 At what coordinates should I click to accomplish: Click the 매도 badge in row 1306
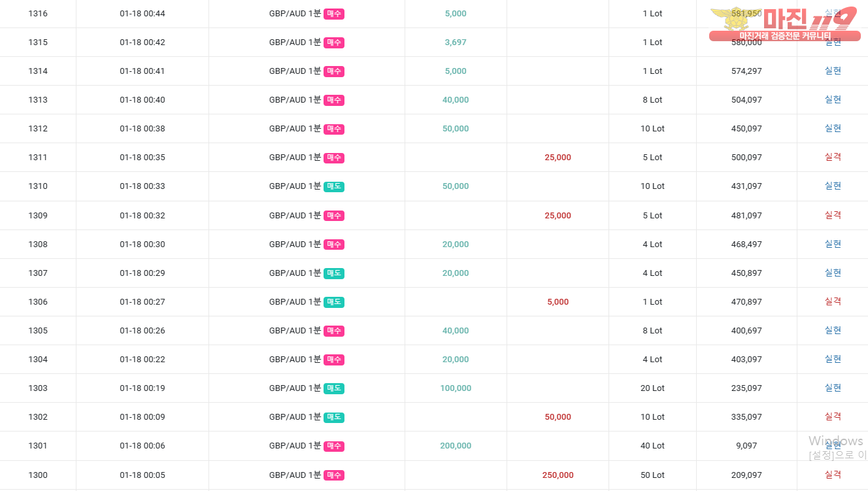coord(334,302)
